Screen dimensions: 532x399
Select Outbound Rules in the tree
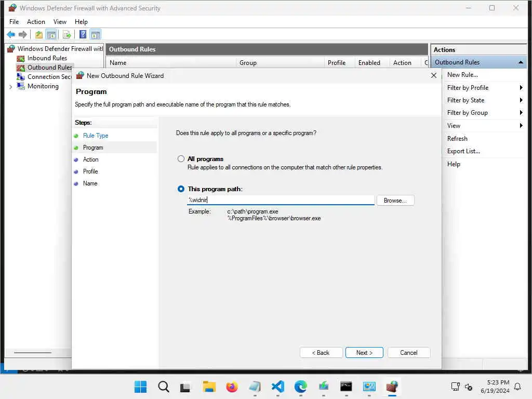click(49, 68)
